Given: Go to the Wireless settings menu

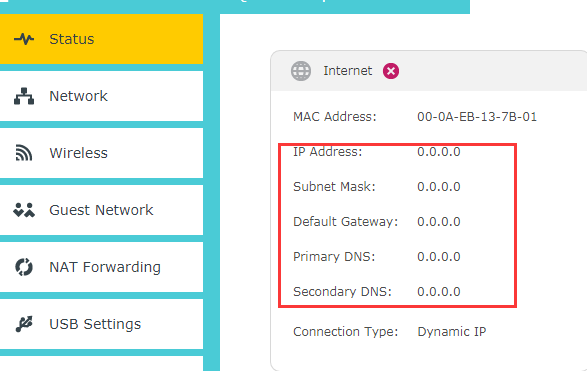Looking at the screenshot, I should click(x=101, y=153).
